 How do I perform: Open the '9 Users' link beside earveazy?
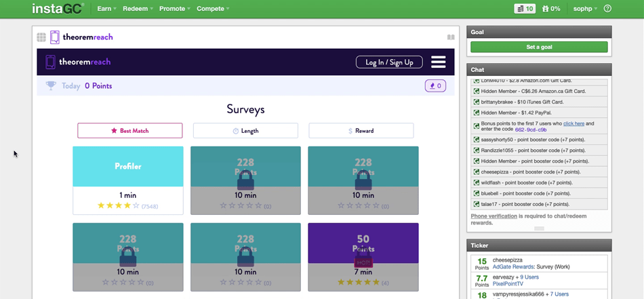click(x=529, y=277)
